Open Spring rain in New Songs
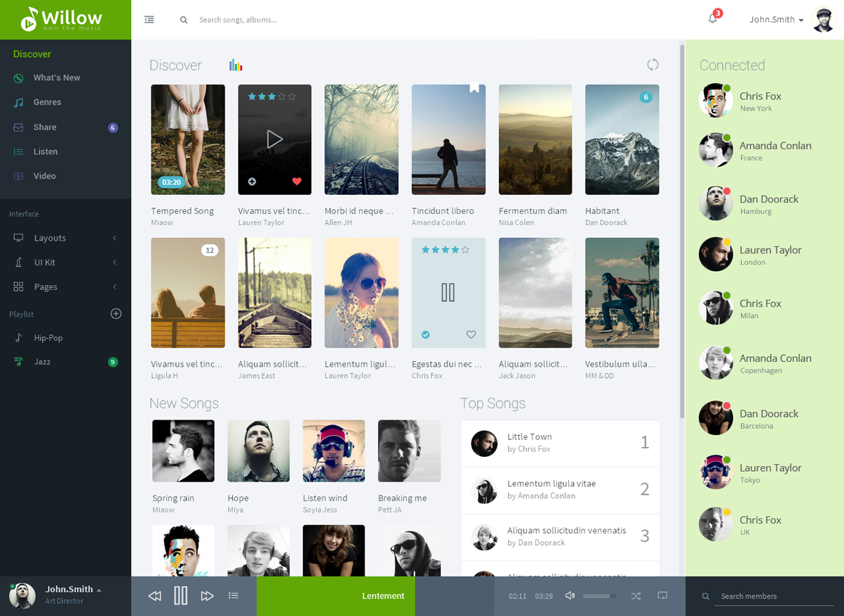This screenshot has width=844, height=616. [x=173, y=498]
